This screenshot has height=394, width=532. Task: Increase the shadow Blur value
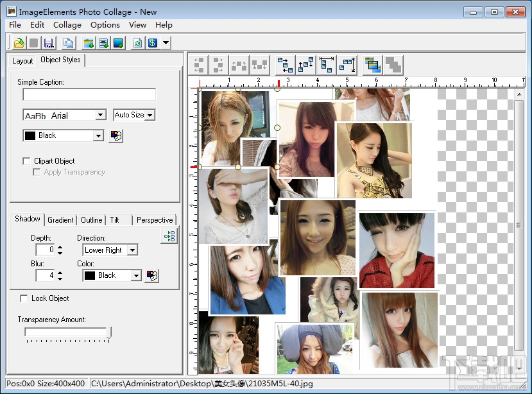click(x=60, y=273)
